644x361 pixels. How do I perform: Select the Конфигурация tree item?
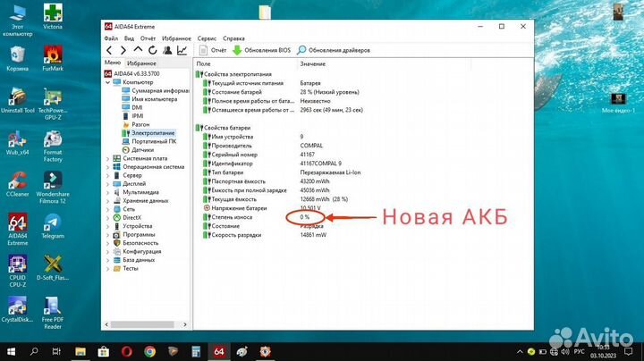pyautogui.click(x=137, y=251)
